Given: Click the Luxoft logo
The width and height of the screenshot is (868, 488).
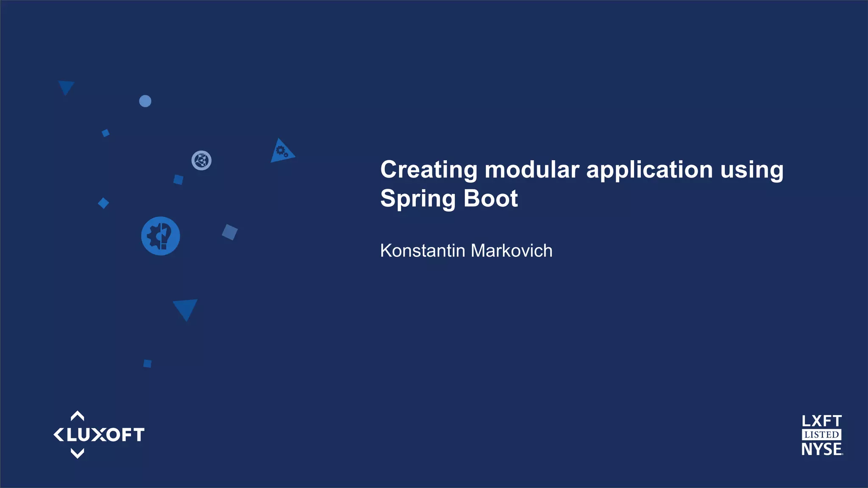Looking at the screenshot, I should (99, 435).
